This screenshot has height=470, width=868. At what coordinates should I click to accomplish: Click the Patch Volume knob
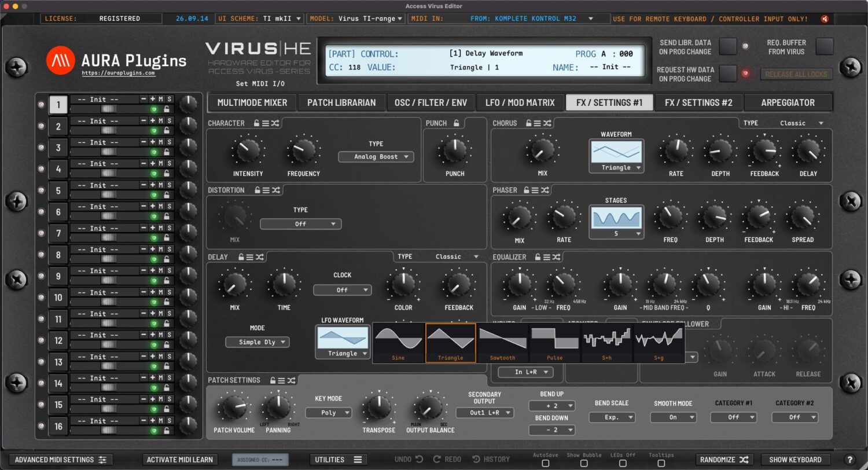coord(234,407)
